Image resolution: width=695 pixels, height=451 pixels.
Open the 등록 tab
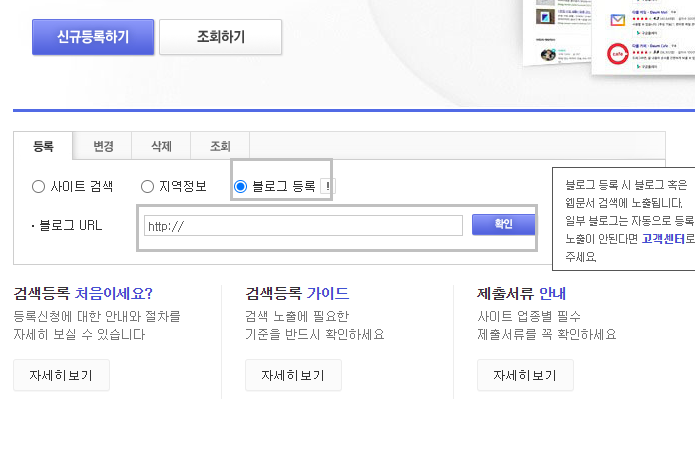[43, 146]
